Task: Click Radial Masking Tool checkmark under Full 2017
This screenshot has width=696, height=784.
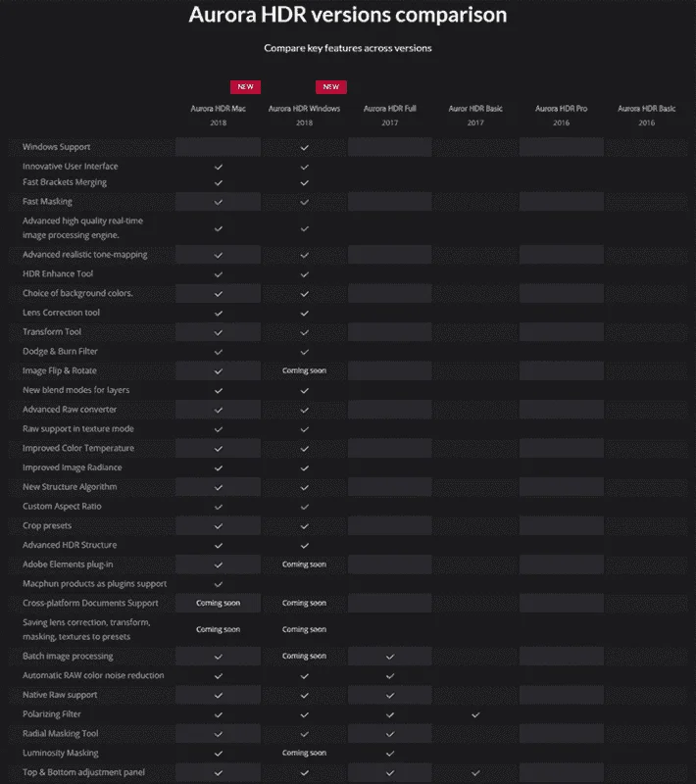Action: point(390,734)
